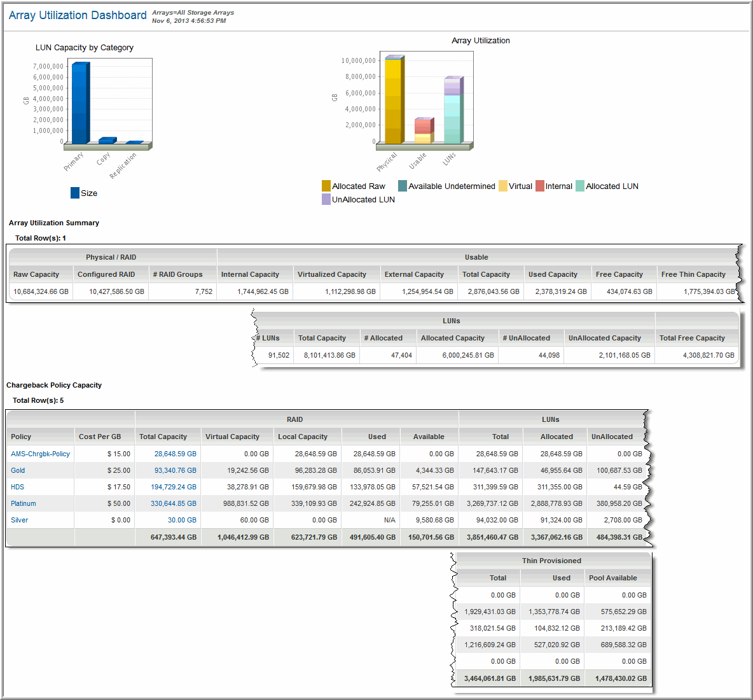Select the Virtual legend color box

pos(503,186)
